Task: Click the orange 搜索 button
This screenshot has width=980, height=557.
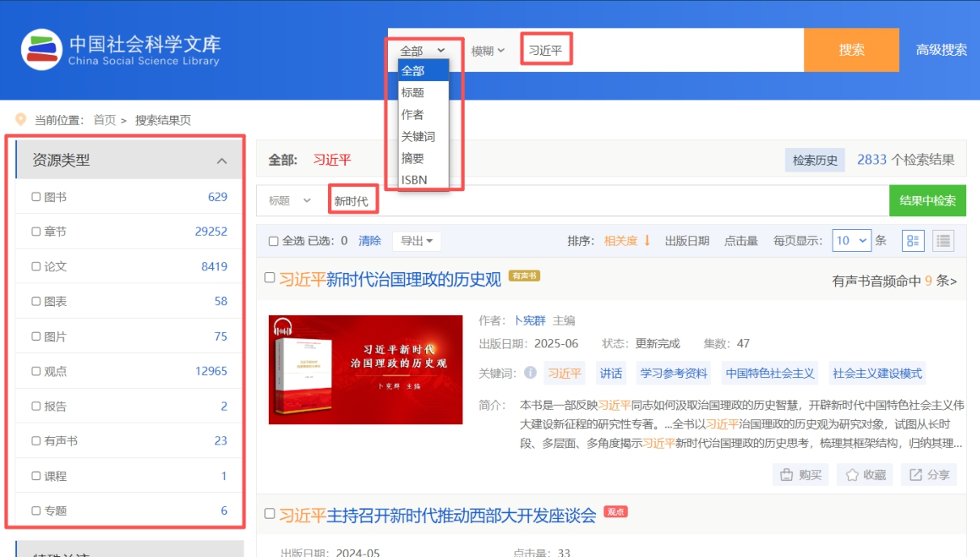Action: (851, 50)
